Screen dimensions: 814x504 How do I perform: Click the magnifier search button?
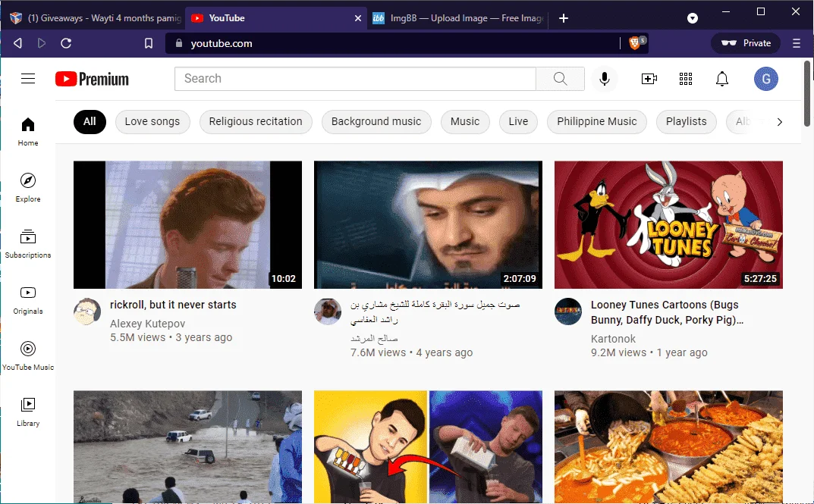click(x=560, y=78)
